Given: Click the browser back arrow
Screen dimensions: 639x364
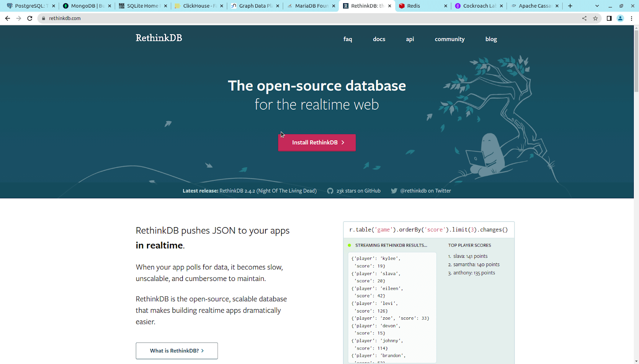Looking at the screenshot, I should (8, 18).
